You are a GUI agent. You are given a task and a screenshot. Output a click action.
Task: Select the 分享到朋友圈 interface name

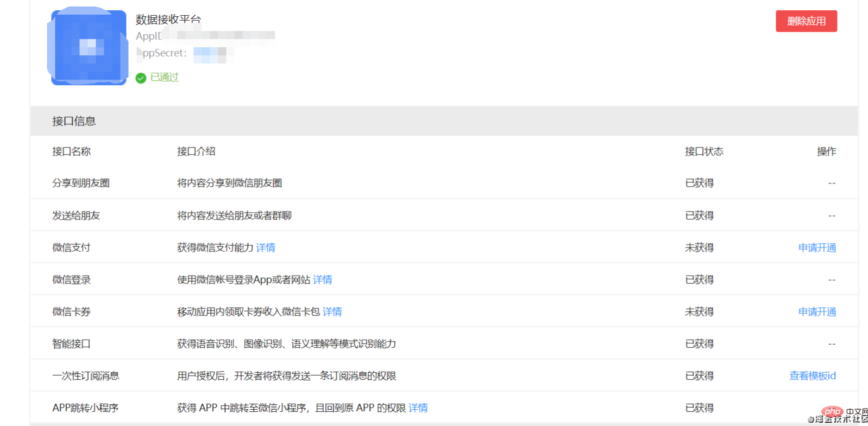tap(81, 183)
